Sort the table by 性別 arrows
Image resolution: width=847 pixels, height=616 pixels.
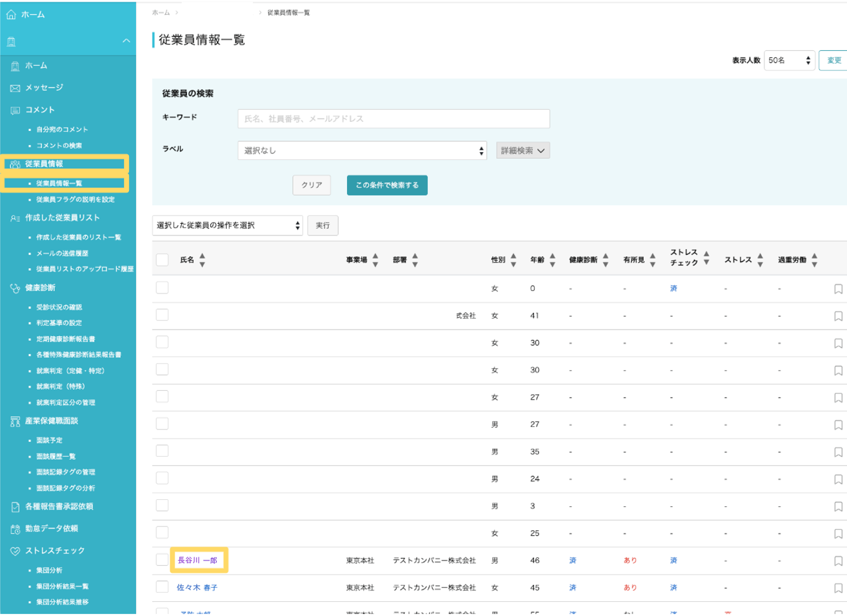point(513,260)
